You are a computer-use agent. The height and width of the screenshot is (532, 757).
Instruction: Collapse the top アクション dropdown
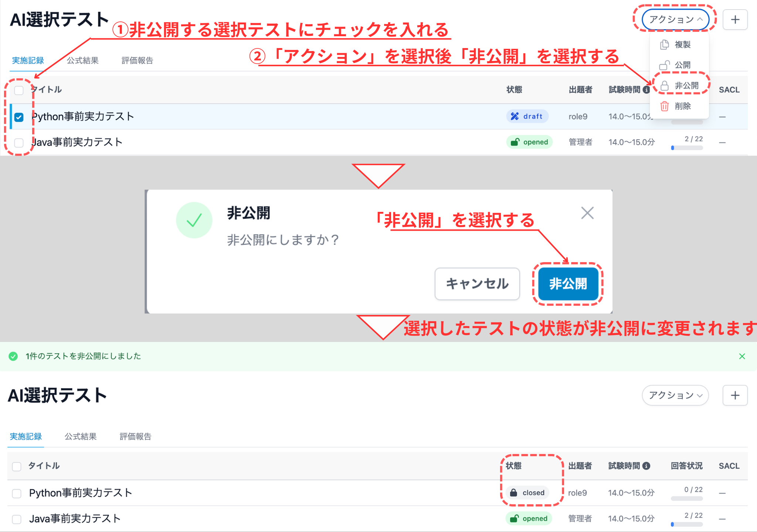pyautogui.click(x=676, y=20)
